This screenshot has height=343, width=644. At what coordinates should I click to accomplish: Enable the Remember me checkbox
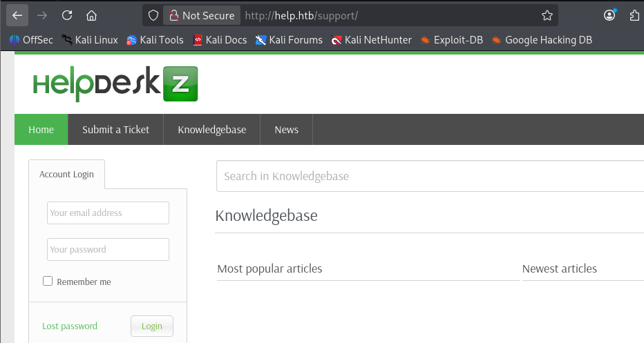click(48, 281)
